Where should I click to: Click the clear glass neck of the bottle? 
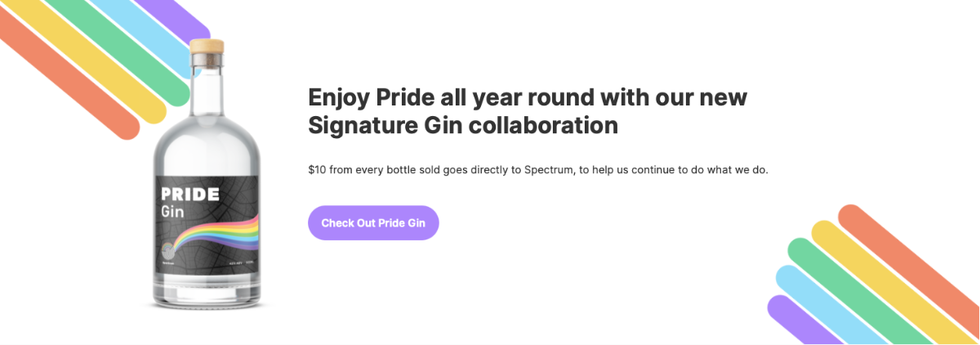(x=207, y=82)
